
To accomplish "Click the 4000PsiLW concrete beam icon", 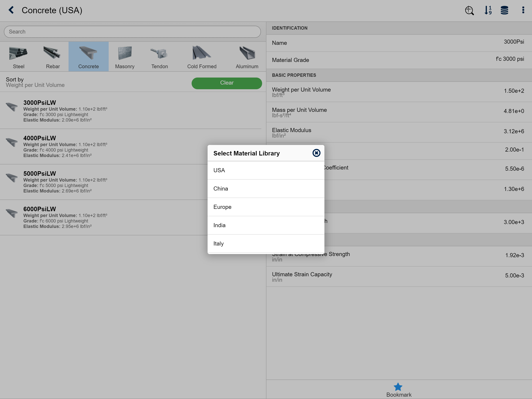I will click(12, 142).
